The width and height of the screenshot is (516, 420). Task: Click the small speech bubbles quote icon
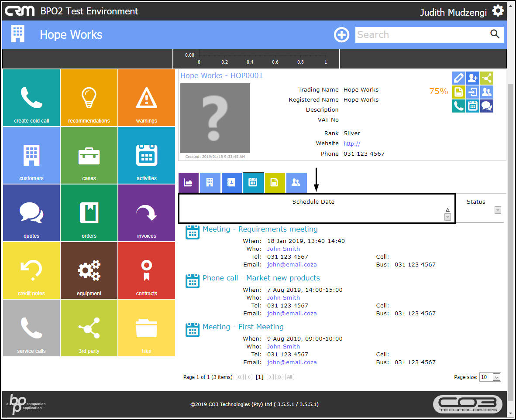click(486, 106)
